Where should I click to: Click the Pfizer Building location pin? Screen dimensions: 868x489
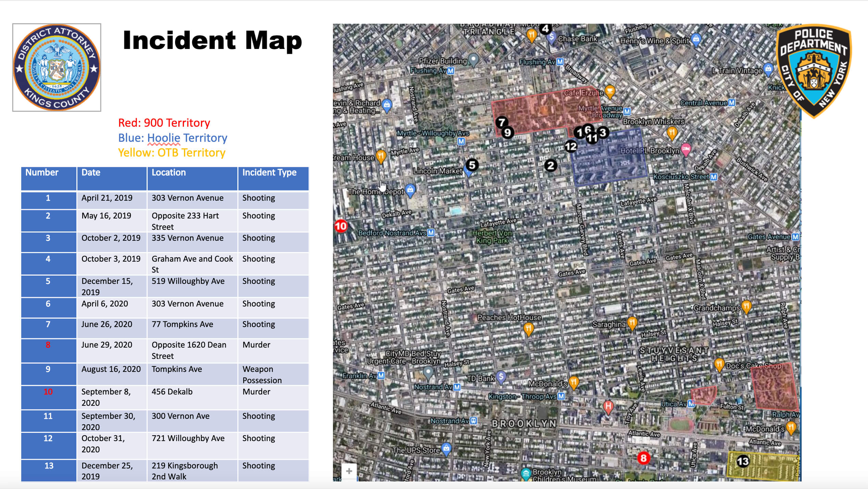coord(473,60)
